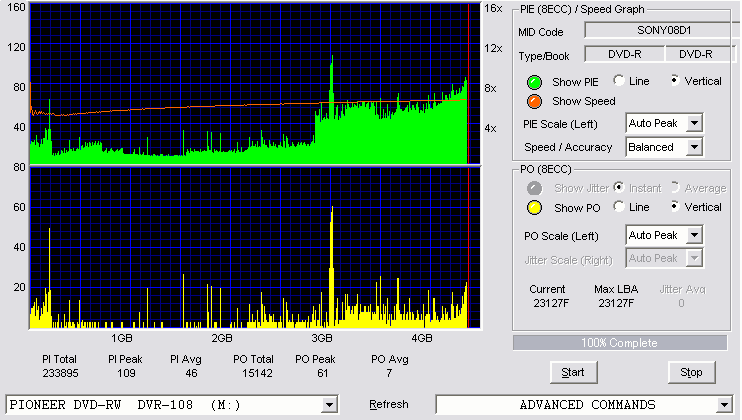Click Current LBA value 23127F
This screenshot has height=420, width=742.
point(551,303)
